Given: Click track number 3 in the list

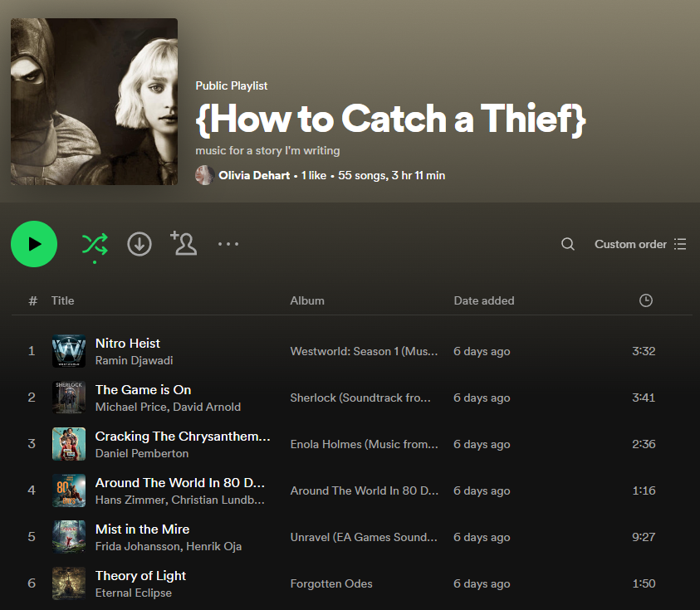Looking at the screenshot, I should point(32,444).
